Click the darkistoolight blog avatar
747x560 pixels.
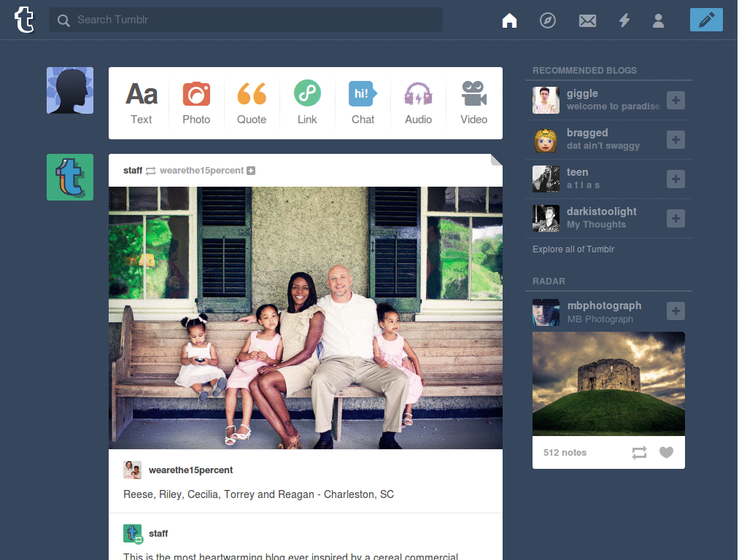[x=546, y=218]
